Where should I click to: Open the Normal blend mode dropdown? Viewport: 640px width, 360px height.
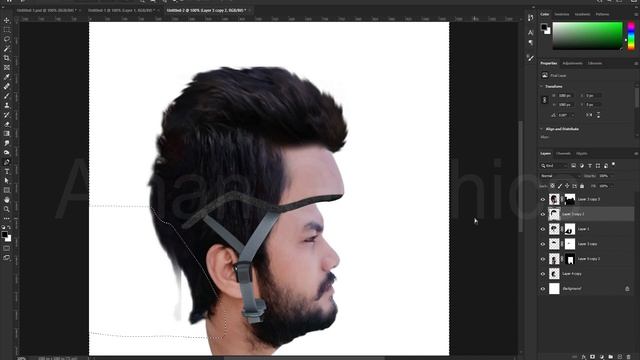coord(560,176)
